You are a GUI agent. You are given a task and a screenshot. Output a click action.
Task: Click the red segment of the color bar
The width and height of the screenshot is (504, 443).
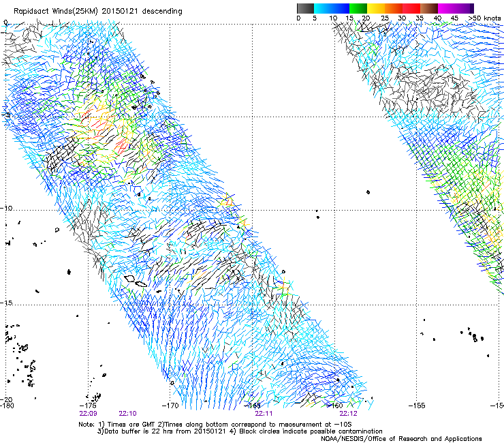pos(411,8)
